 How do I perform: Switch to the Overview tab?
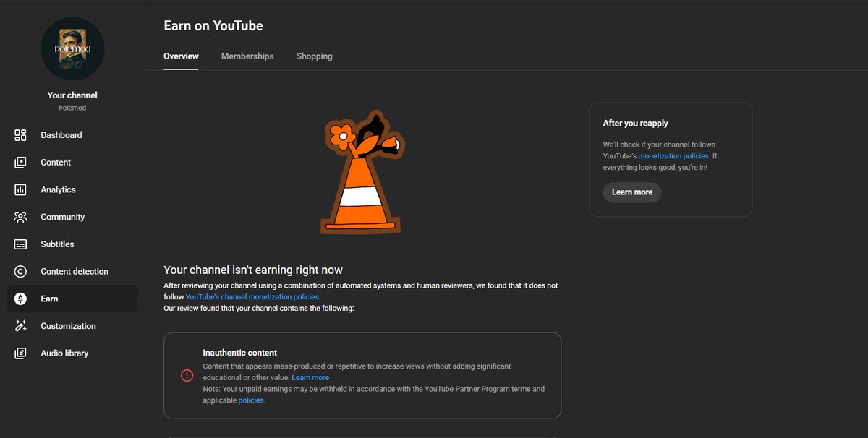[181, 56]
